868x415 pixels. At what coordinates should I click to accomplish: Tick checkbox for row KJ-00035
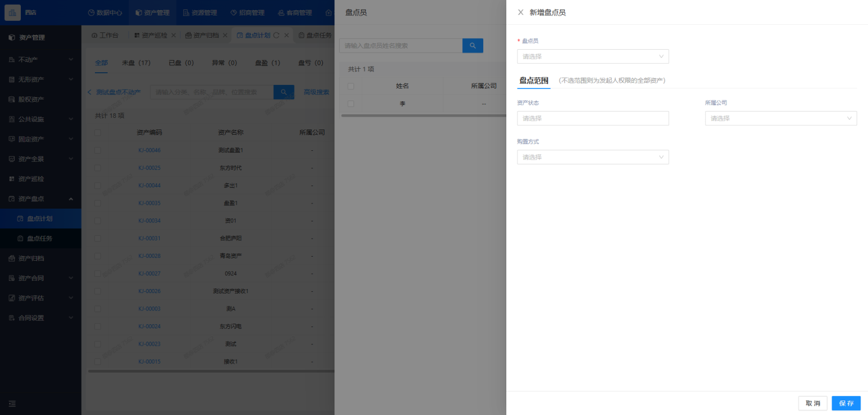(x=98, y=203)
